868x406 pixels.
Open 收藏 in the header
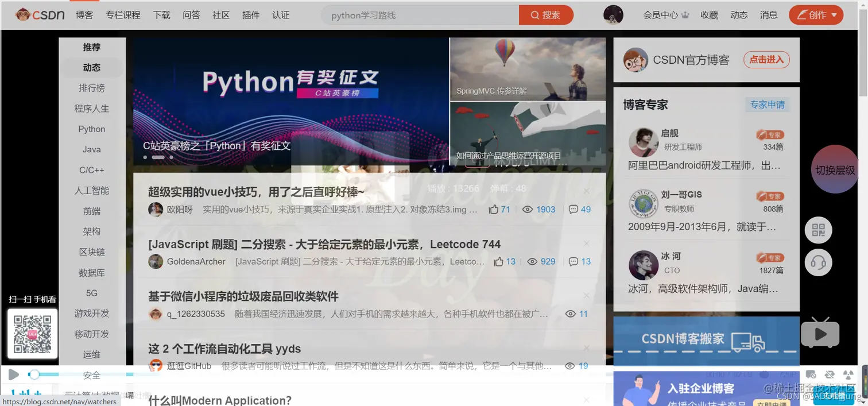[710, 15]
